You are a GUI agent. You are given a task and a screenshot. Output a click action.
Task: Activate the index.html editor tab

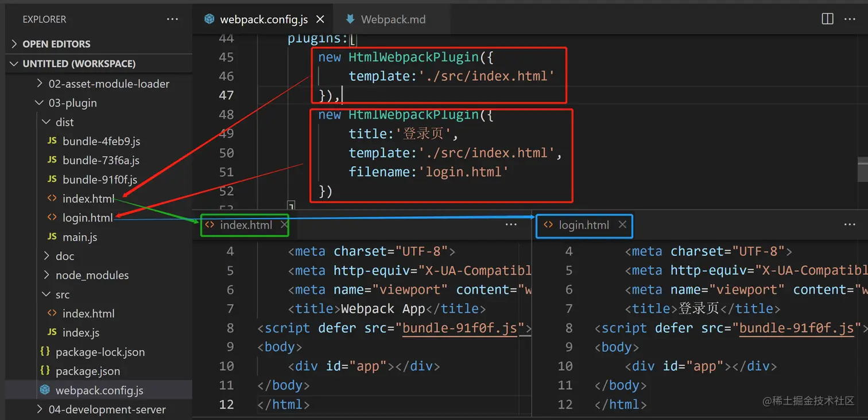point(246,225)
